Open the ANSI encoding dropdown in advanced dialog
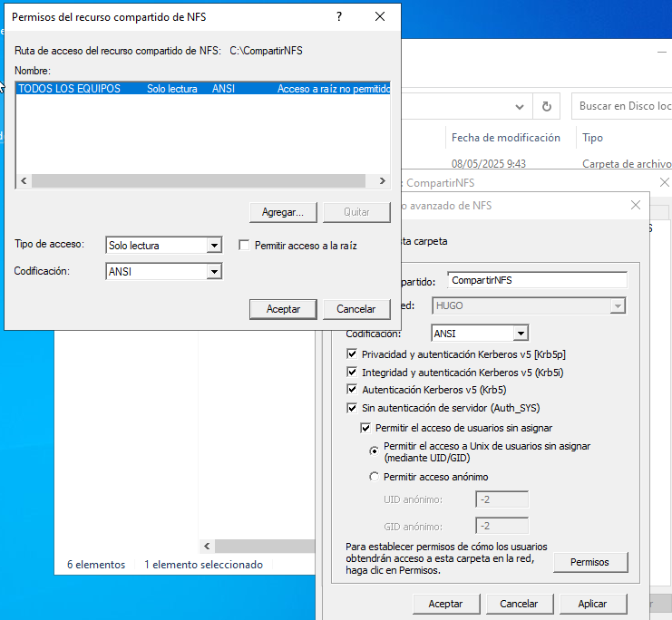The height and width of the screenshot is (620, 672). coord(520,334)
